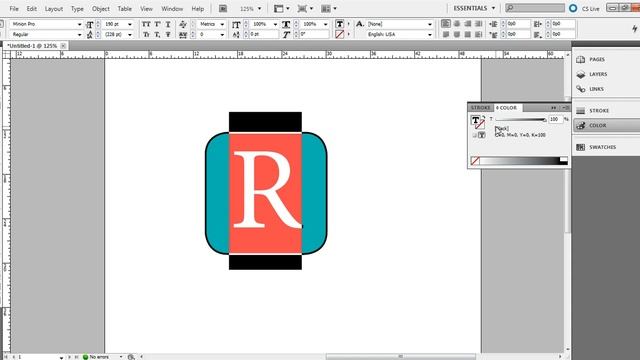Open the Arrange Documents dropdown

tap(329, 9)
